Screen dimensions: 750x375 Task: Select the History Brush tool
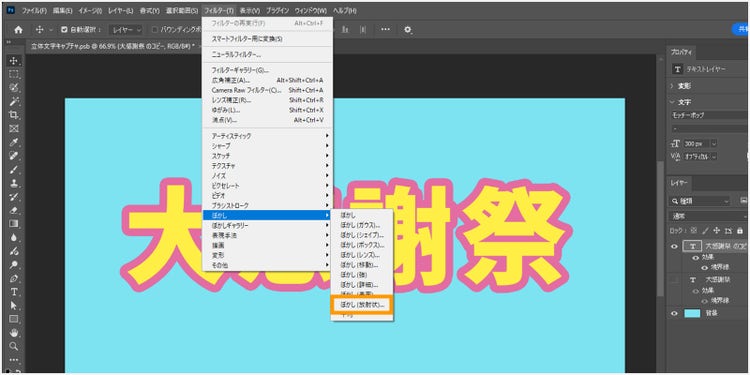(14, 197)
